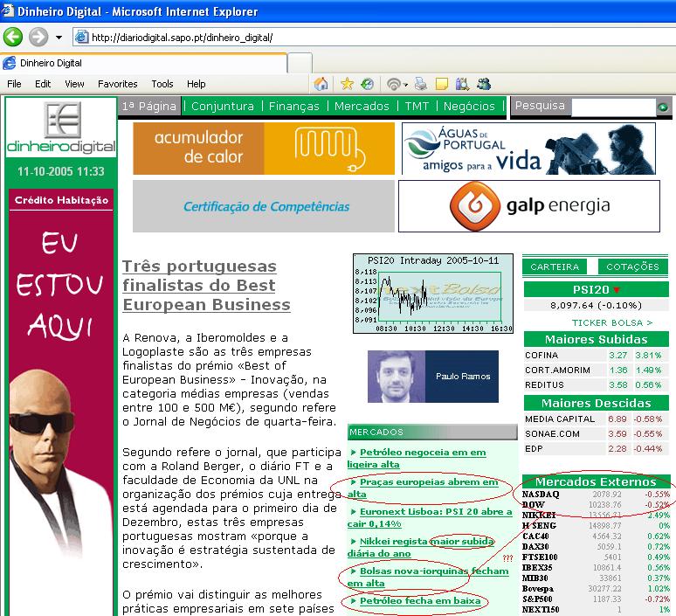Viewport: 676px width, 616px height.
Task: Open the Paulo Ramos columnist banner
Action: coord(433,377)
